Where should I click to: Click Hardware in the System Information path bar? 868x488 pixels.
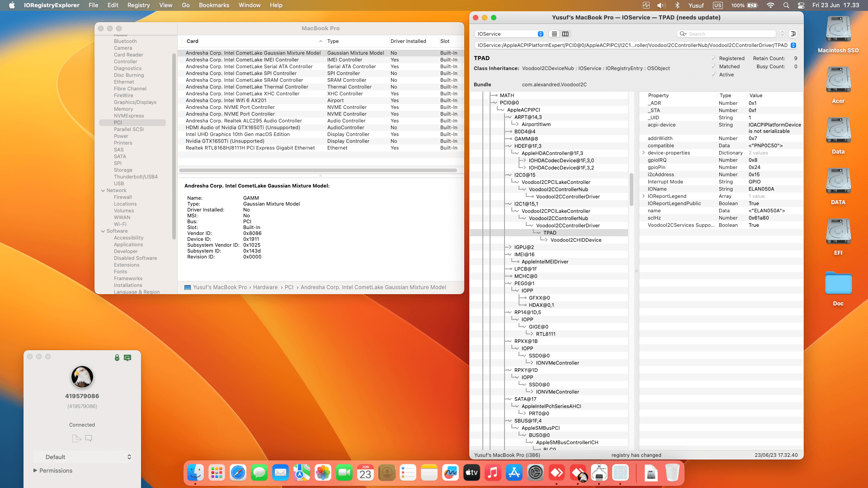click(265, 287)
